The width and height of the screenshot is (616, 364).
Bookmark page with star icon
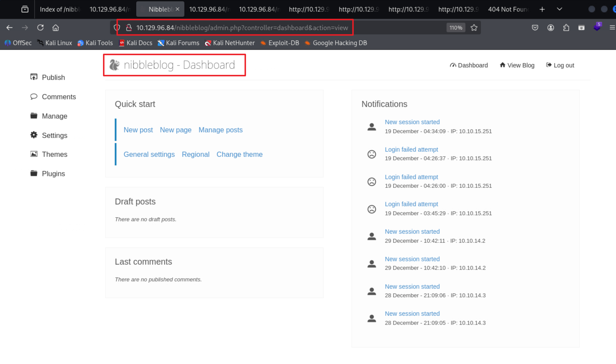point(474,28)
